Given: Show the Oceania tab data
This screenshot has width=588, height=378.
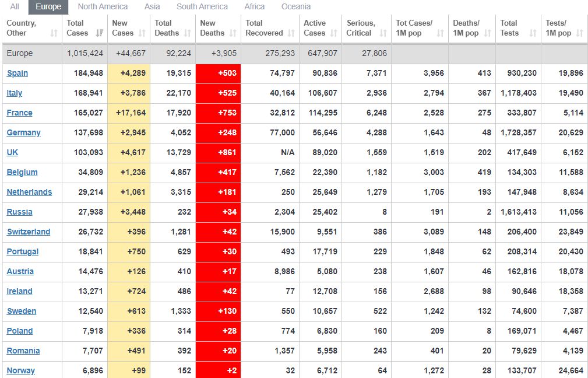Looking at the screenshot, I should click(x=295, y=6).
